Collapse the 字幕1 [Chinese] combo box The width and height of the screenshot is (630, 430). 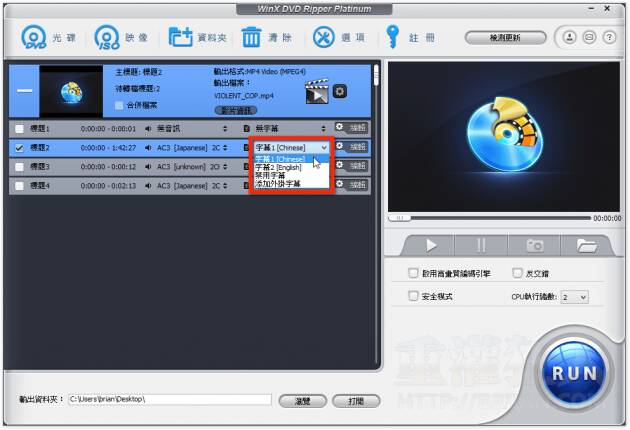coord(292,147)
